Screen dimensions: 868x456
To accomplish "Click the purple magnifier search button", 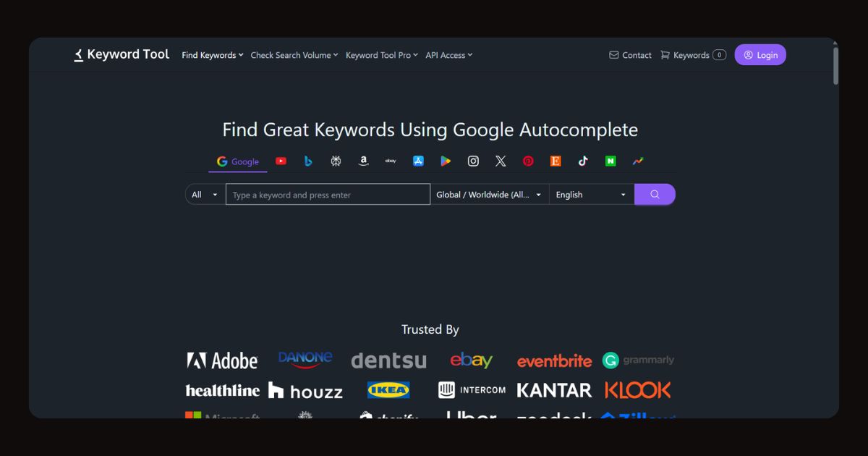I will pos(655,195).
